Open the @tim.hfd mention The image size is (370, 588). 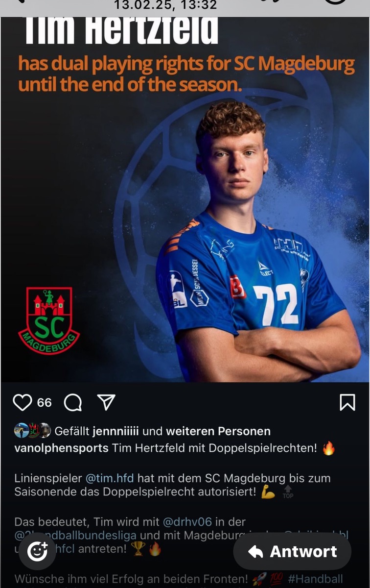coord(110,477)
